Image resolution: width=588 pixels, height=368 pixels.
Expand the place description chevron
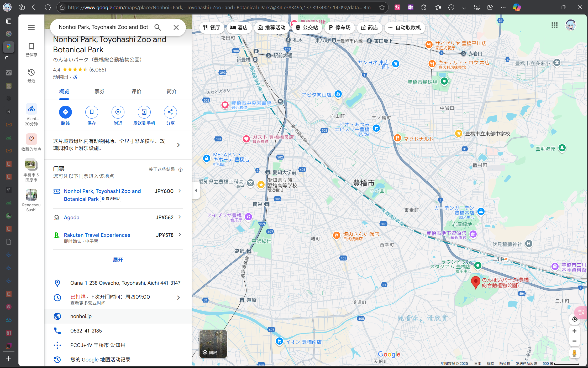178,145
